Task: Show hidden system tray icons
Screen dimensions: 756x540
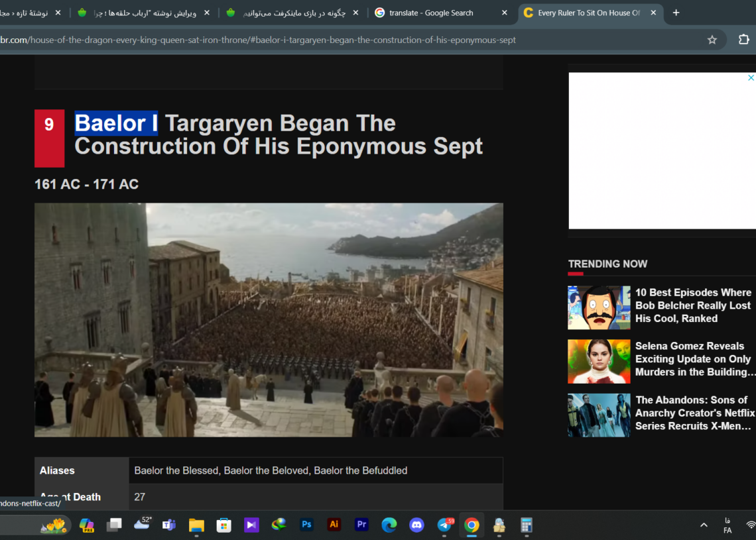Action: [x=704, y=525]
